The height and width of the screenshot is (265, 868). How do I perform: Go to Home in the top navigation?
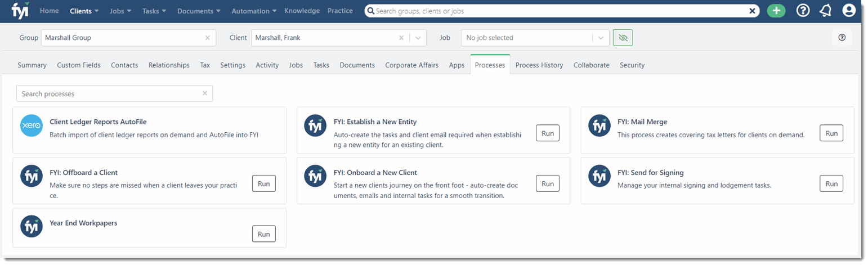50,11
